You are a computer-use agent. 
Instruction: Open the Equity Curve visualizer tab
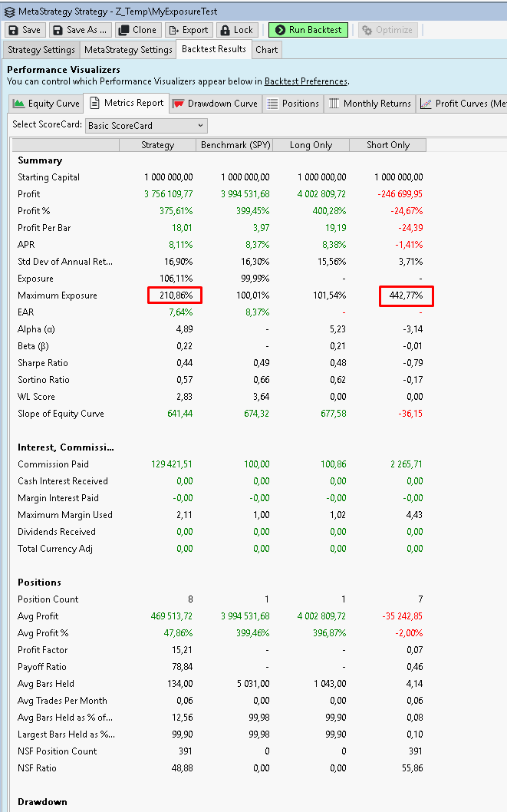click(x=47, y=104)
